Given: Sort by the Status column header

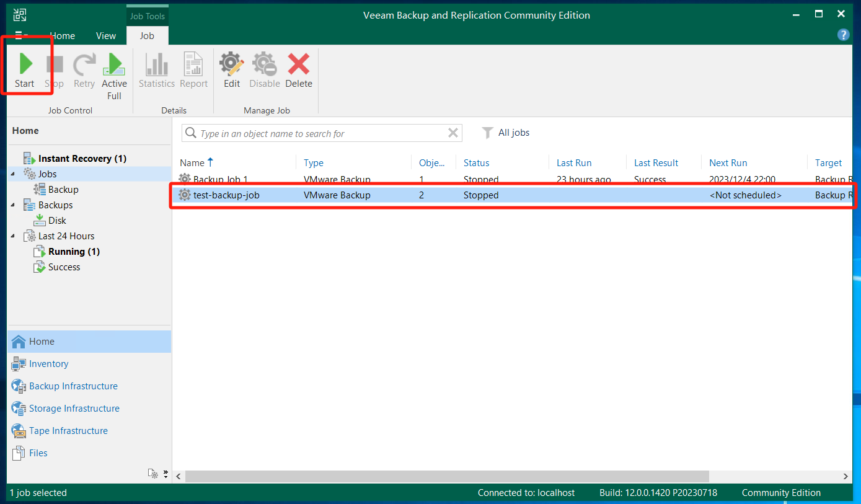Looking at the screenshot, I should [x=477, y=162].
